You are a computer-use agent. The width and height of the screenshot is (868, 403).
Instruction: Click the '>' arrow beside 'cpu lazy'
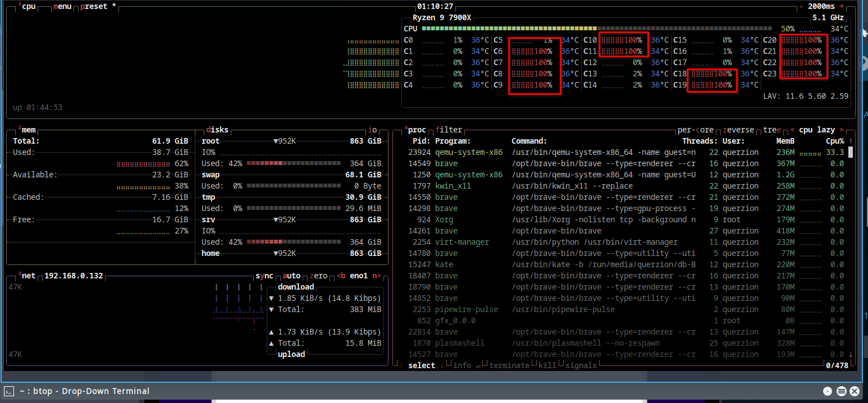(x=842, y=130)
